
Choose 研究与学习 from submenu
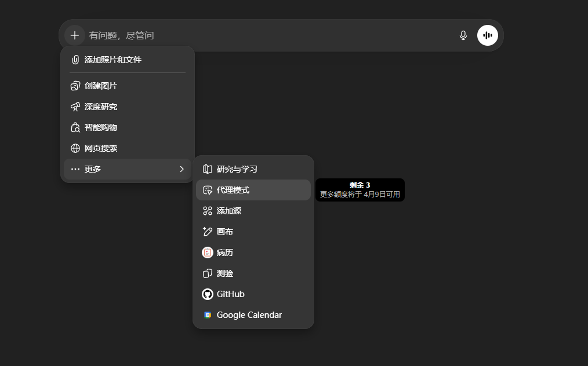pos(253,169)
